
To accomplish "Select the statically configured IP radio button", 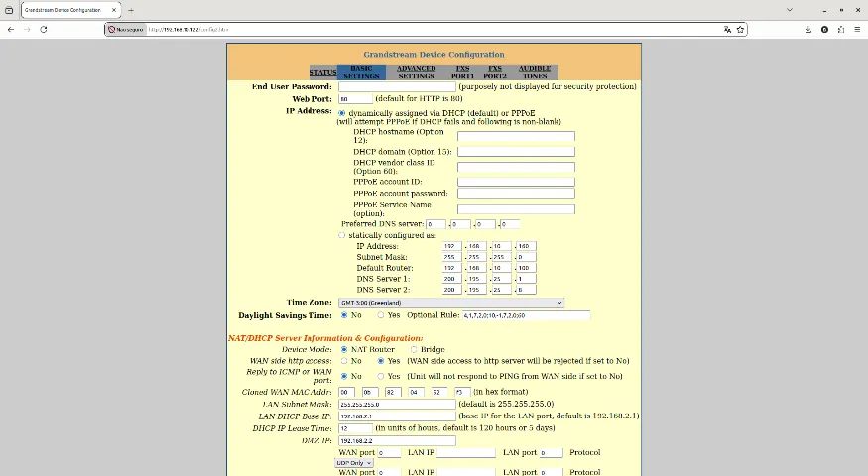I will (x=341, y=235).
